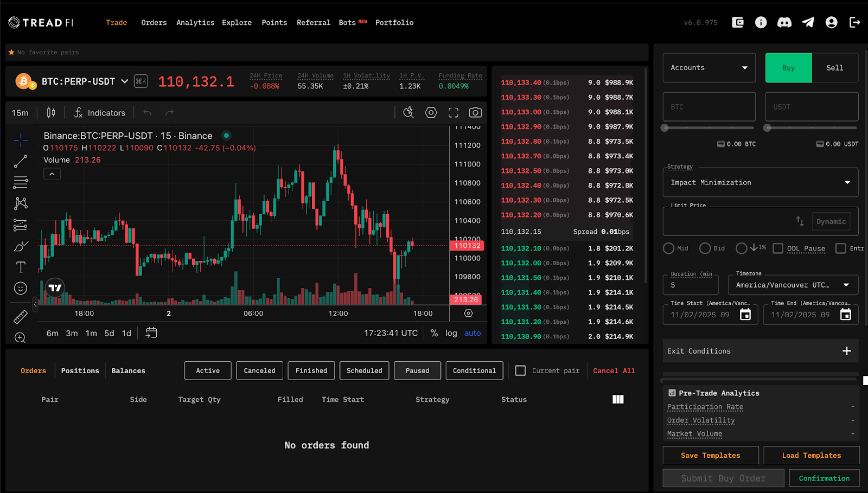
Task: Open the Accounts dropdown
Action: [x=709, y=68]
